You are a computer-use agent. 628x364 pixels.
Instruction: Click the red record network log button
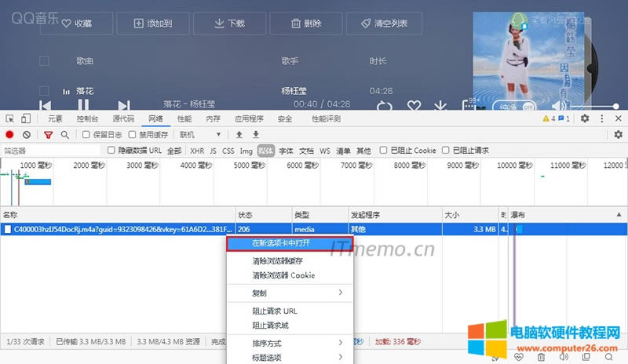pyautogui.click(x=10, y=135)
